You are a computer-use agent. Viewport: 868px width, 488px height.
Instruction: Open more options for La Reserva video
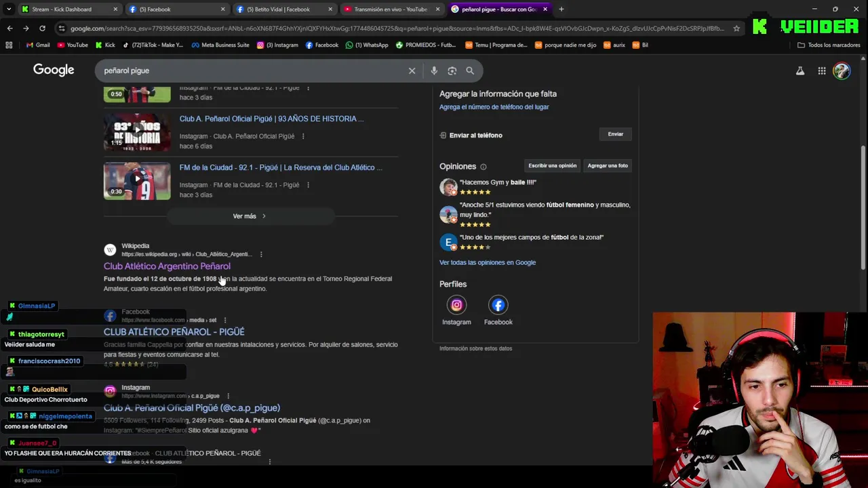pyautogui.click(x=308, y=185)
